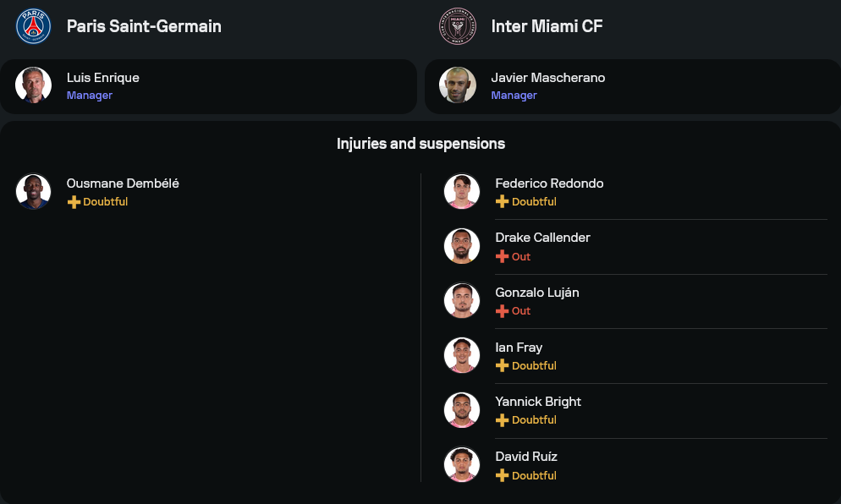Viewport: 841px width, 504px height.
Task: Click Ian Fray's player avatar
Action: click(462, 355)
